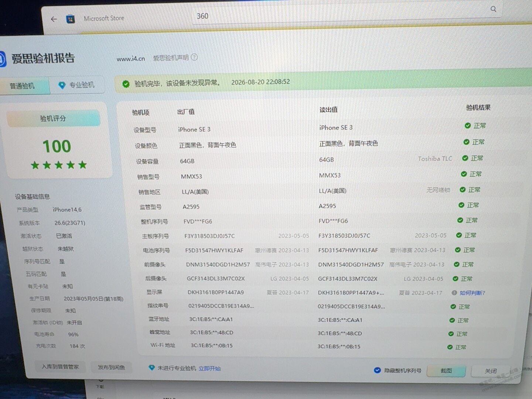Viewport: 532px width, 399px height.
Task: Click 正常 status icon in 蜂窝地址 row
Action: (451, 334)
